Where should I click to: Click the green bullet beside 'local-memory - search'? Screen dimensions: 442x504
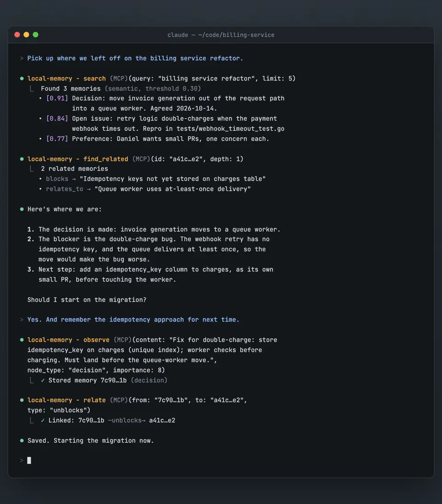[x=22, y=78]
